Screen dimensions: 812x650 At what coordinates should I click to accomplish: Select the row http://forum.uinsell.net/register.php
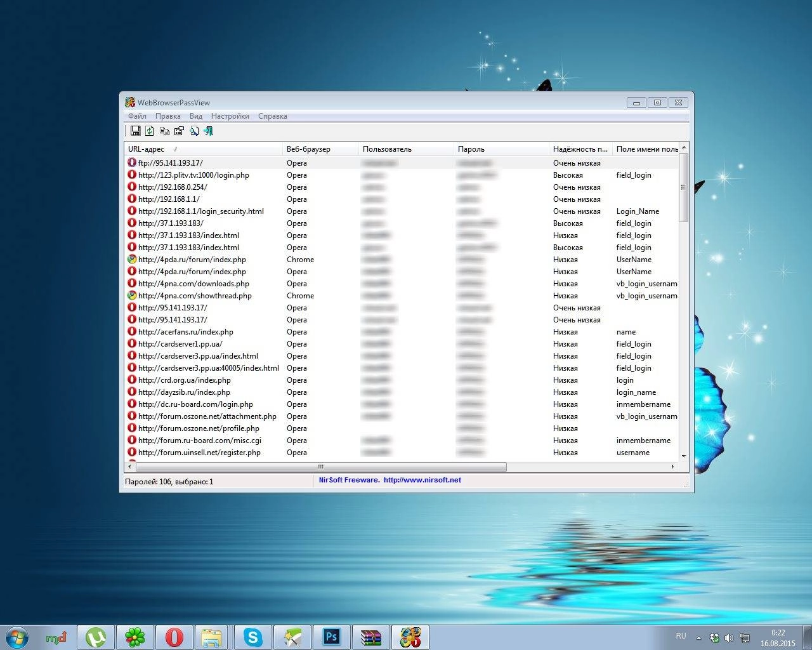[402, 453]
